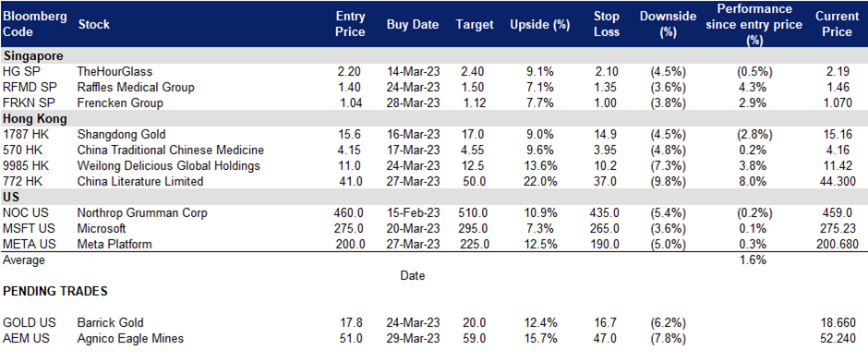Click Weilong Delicious downside (7.3%) cell
The image size is (868, 362).
(x=669, y=165)
